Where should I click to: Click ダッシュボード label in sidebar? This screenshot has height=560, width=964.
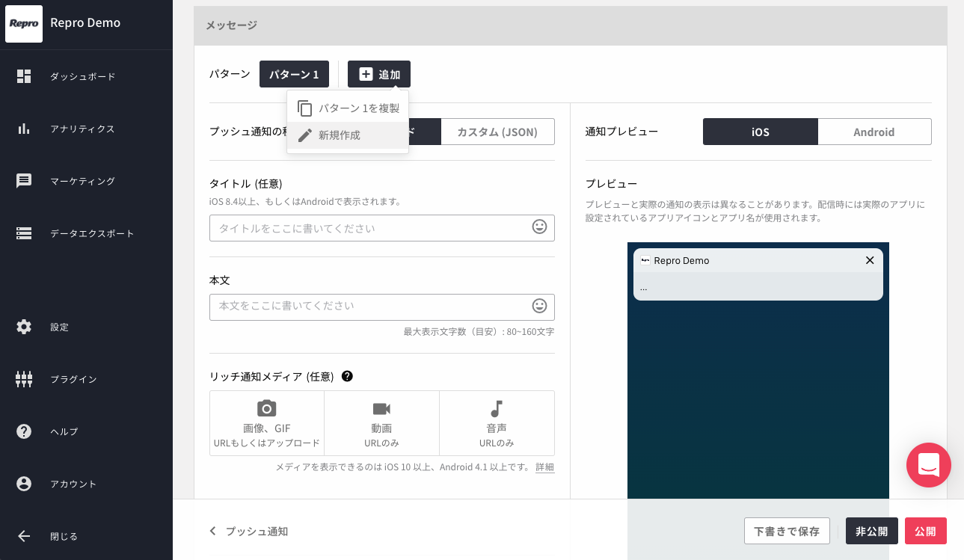pyautogui.click(x=83, y=76)
